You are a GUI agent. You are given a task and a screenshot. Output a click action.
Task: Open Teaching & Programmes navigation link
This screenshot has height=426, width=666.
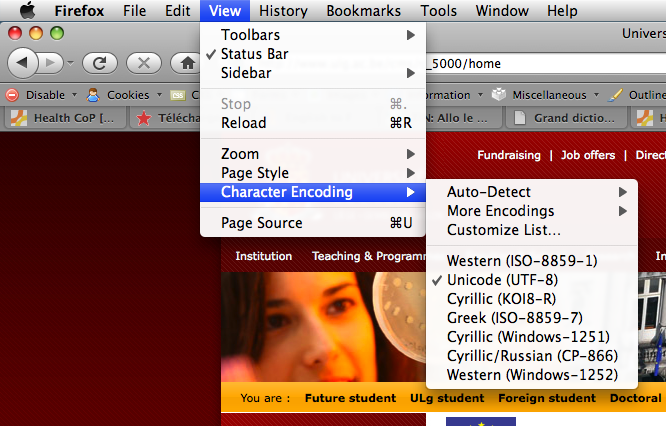[368, 256]
